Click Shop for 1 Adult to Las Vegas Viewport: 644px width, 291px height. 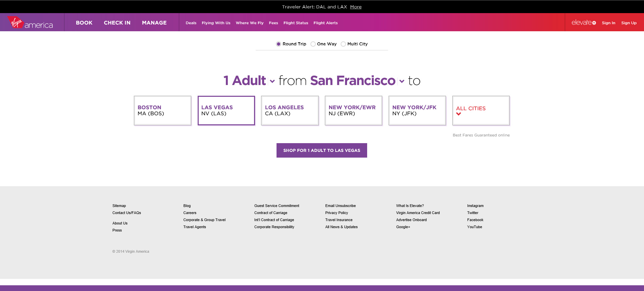click(321, 150)
